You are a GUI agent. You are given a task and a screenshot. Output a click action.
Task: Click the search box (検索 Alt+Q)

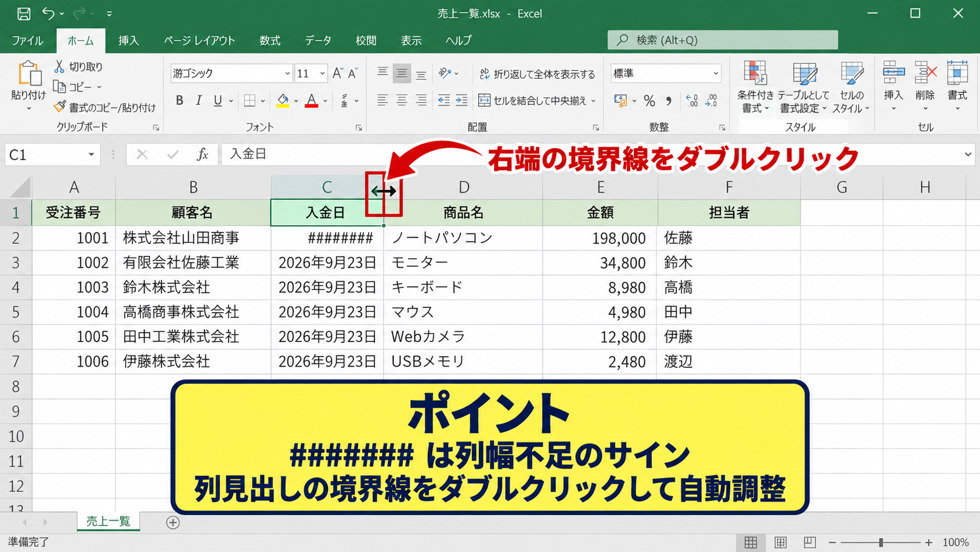723,40
